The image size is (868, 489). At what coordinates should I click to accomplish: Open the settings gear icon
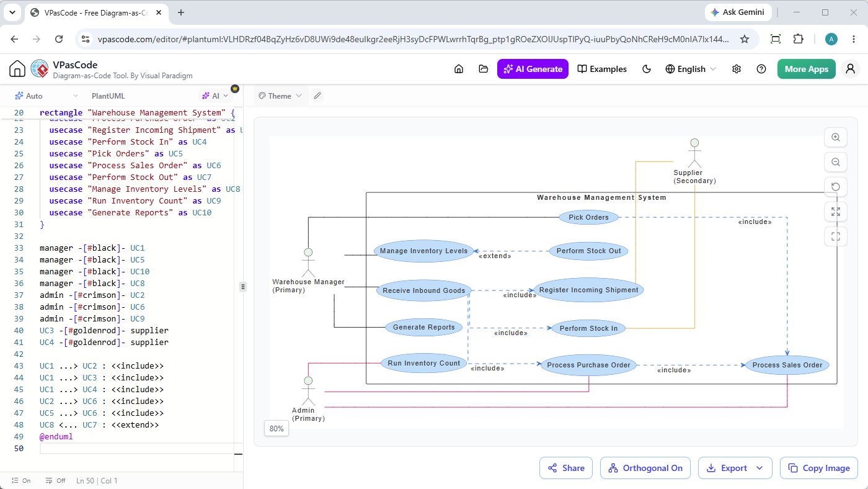pos(737,69)
